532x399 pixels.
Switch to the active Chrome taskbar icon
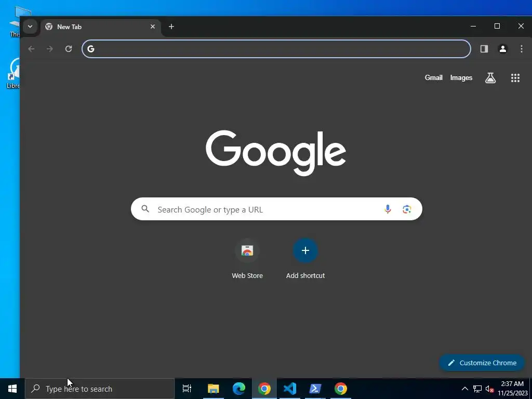click(264, 389)
